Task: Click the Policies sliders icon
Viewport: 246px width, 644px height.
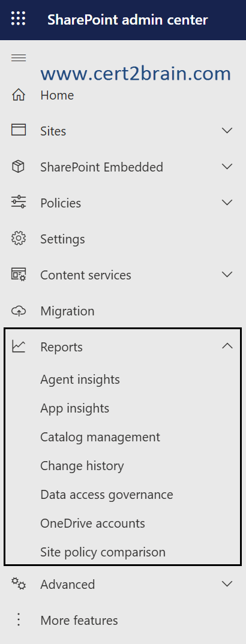Action: pyautogui.click(x=19, y=203)
